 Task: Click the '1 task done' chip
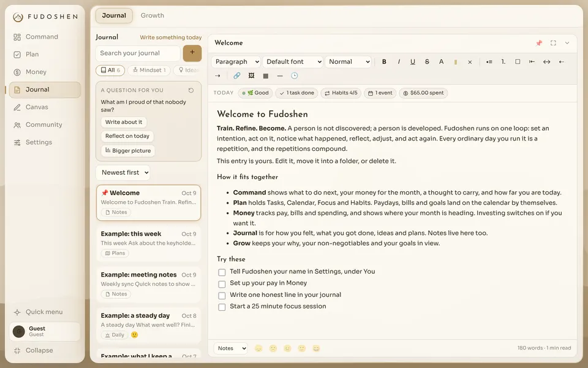tap(296, 93)
